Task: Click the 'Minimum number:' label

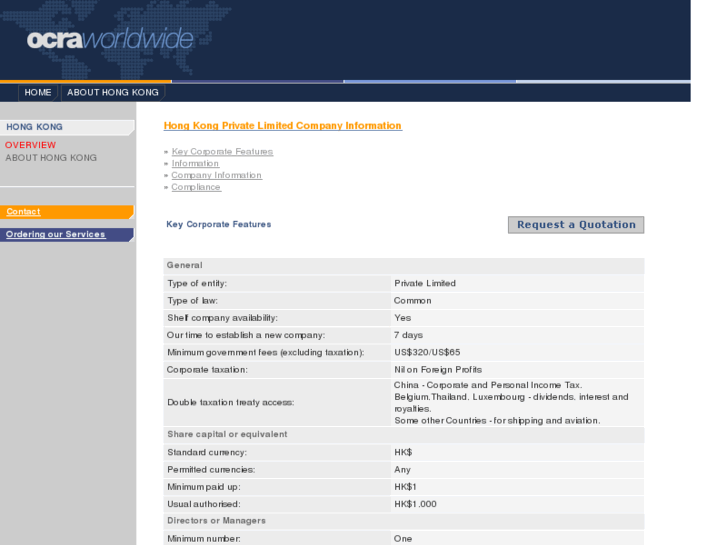Action: (204, 539)
